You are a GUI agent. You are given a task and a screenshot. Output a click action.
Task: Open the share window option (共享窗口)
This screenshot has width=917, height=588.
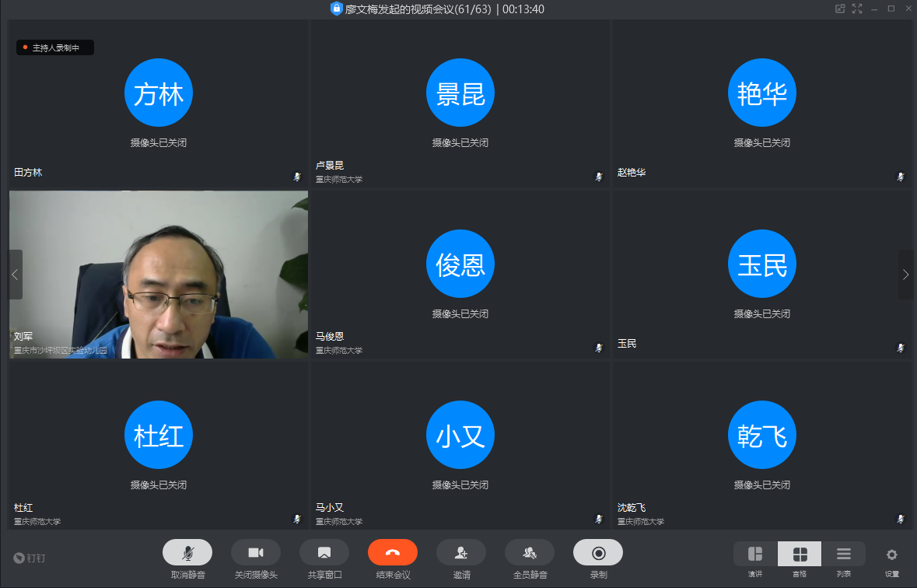point(324,552)
